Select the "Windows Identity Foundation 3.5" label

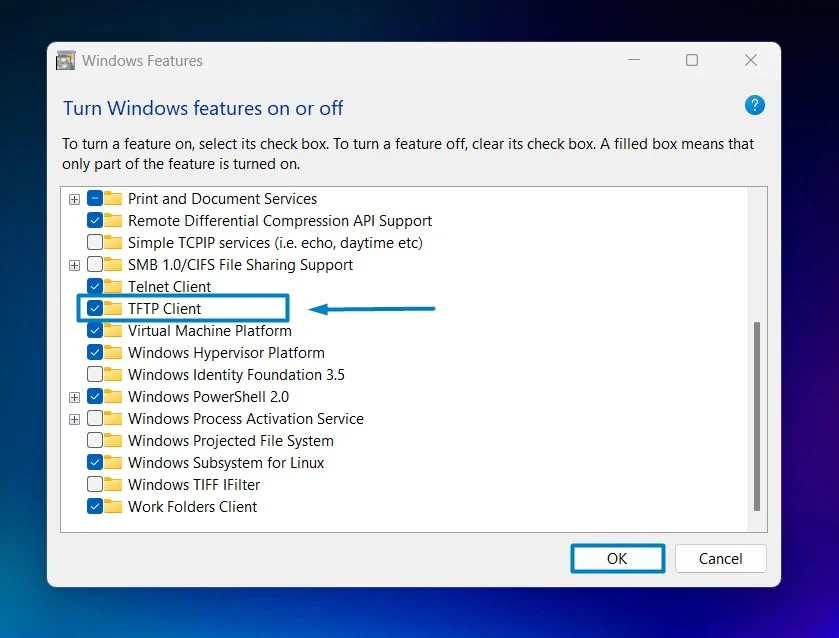[236, 375]
